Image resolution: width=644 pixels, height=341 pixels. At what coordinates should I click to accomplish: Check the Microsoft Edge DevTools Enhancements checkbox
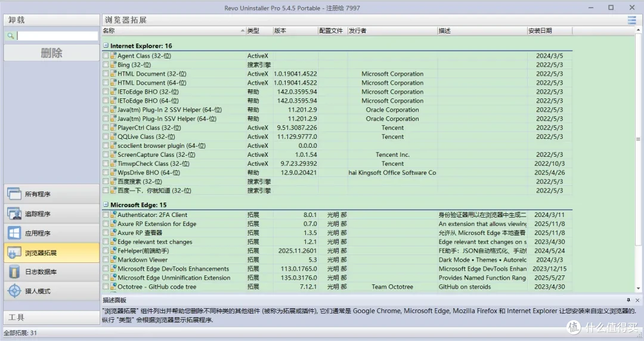coord(106,269)
